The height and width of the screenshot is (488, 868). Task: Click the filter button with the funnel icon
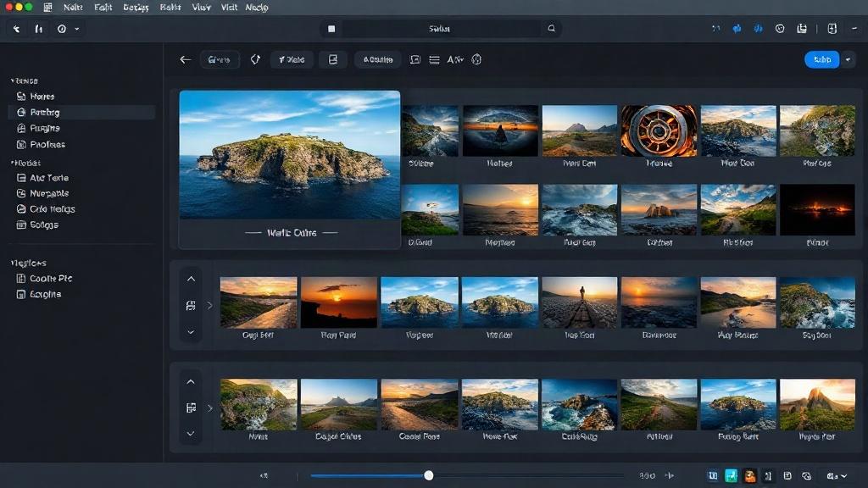(x=292, y=60)
